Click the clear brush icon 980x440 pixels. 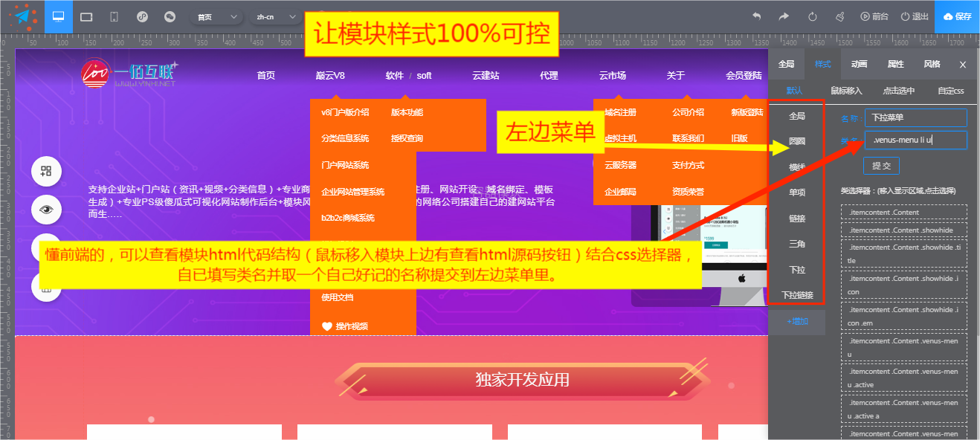[839, 16]
